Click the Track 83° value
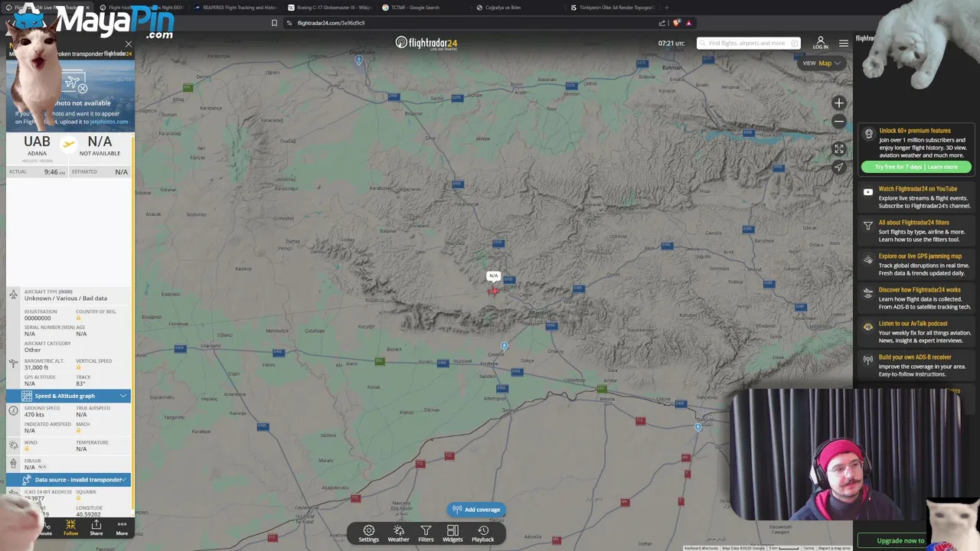980x551 pixels. 80,383
